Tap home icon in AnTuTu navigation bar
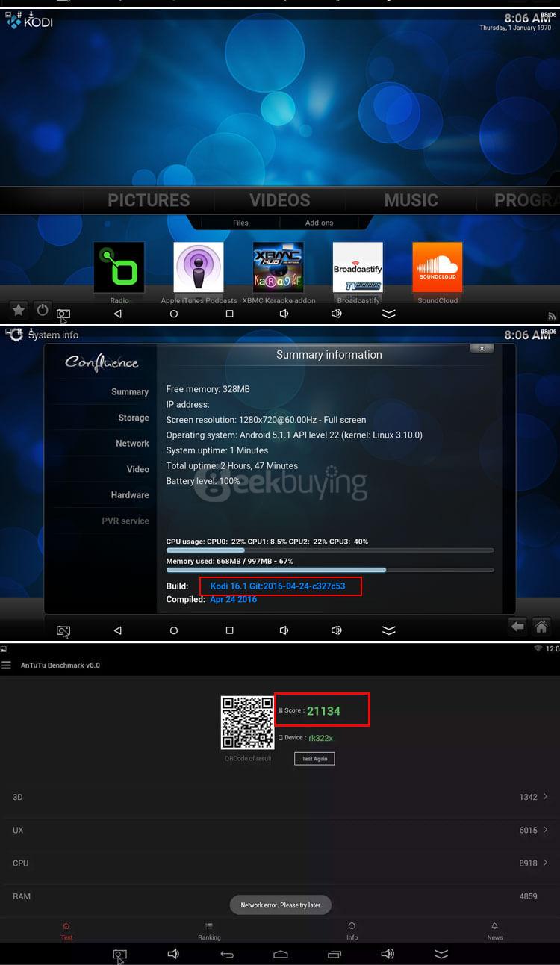Image resolution: width=560 pixels, height=965 pixels. [281, 954]
